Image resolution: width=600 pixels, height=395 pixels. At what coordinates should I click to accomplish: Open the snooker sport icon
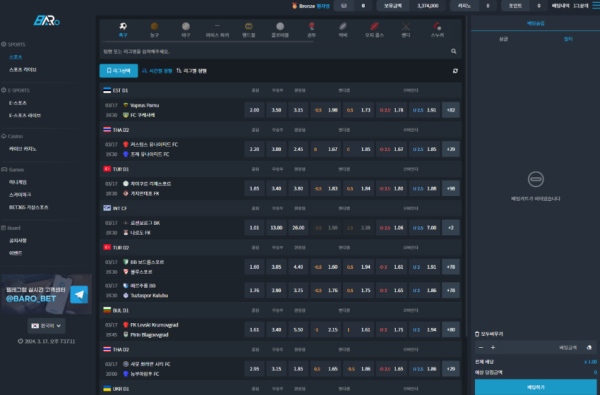(x=437, y=26)
